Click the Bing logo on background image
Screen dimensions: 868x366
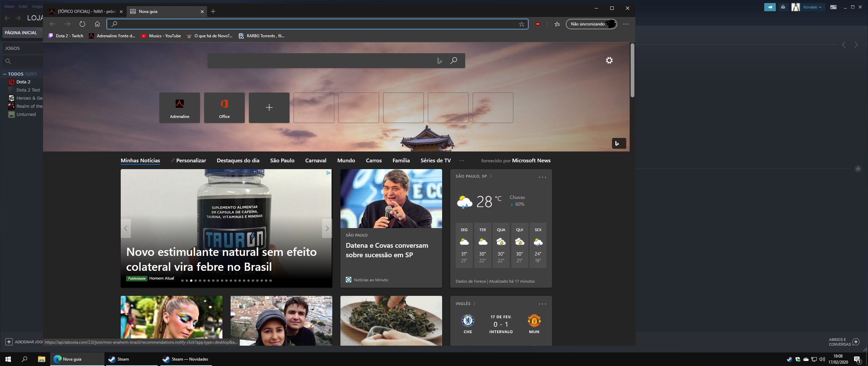[618, 143]
